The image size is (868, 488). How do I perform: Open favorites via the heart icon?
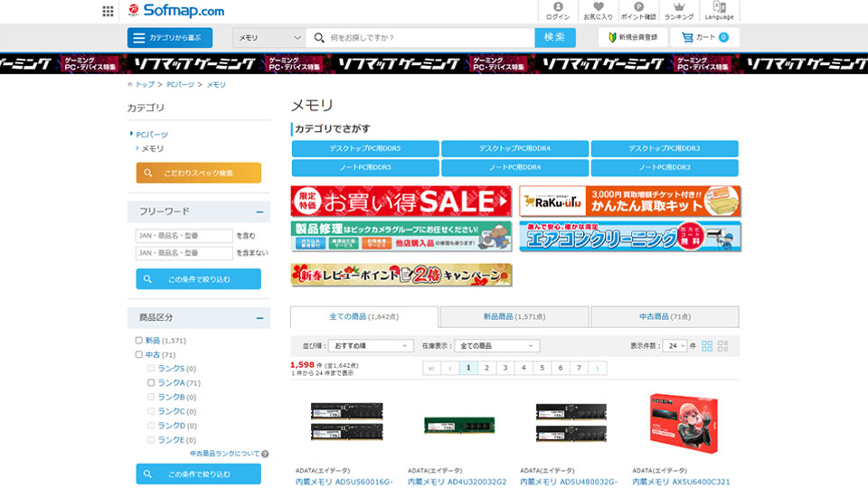tap(598, 8)
